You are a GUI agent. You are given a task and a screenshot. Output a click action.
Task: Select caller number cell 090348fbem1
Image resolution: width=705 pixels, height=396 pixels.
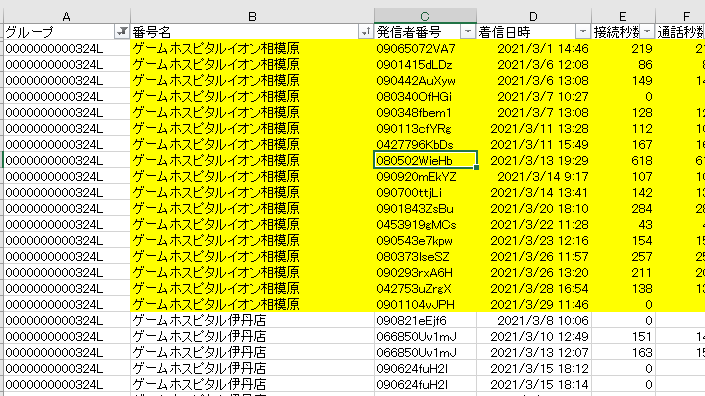(425, 112)
